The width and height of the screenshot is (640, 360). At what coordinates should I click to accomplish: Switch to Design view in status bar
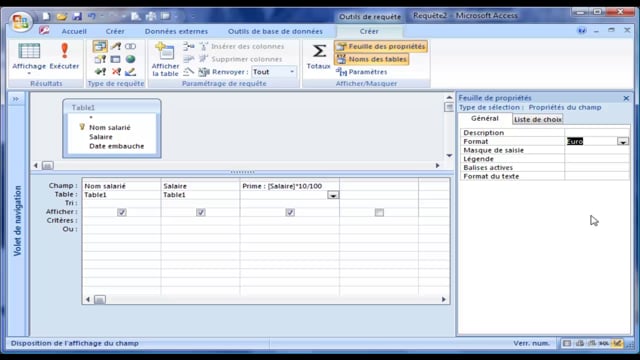point(617,343)
